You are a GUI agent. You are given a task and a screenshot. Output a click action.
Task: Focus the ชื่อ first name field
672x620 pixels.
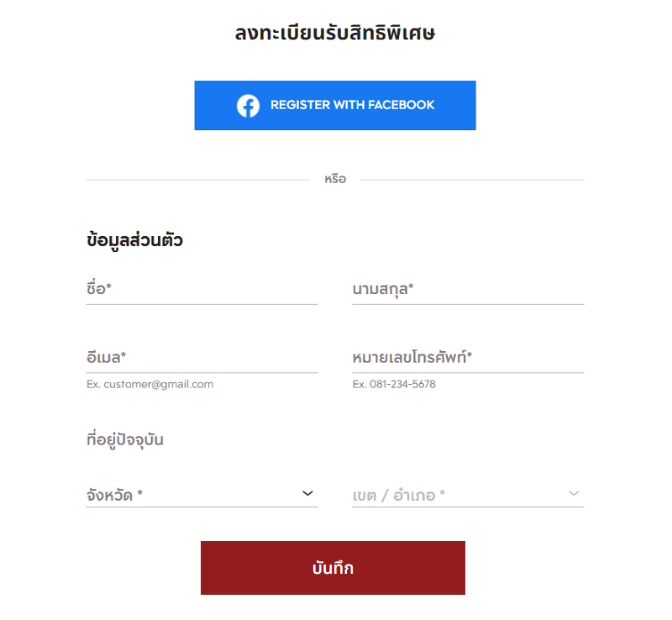coord(202,290)
